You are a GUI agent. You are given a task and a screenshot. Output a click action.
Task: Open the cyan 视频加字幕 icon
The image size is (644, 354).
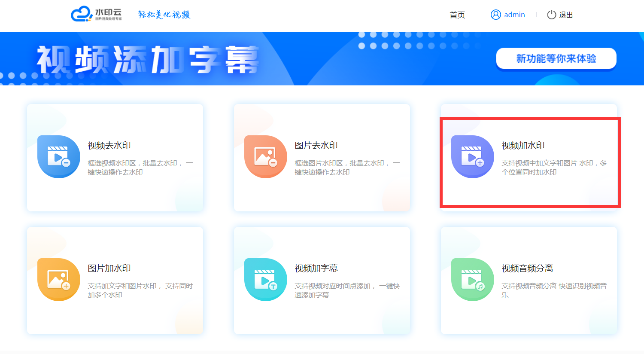266,280
